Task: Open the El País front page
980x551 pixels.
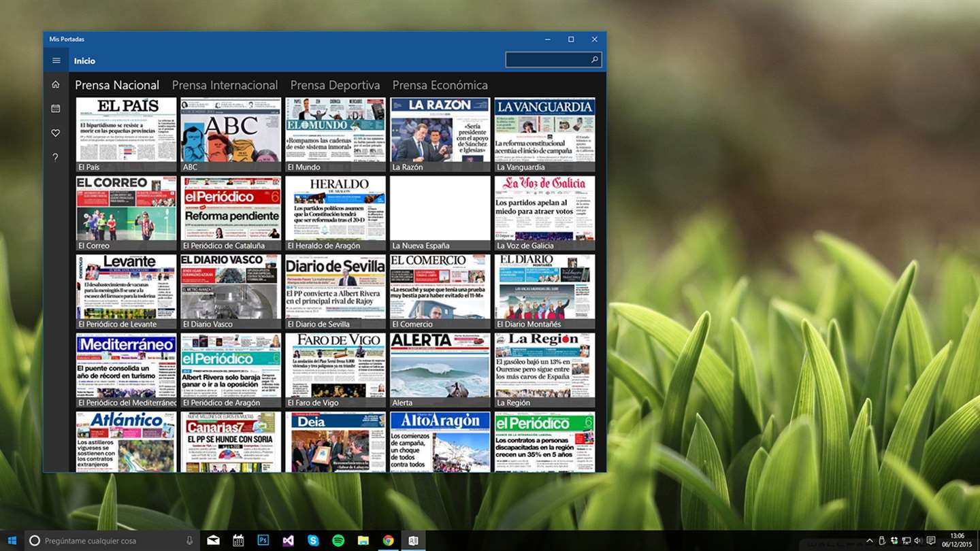Action: coord(127,135)
